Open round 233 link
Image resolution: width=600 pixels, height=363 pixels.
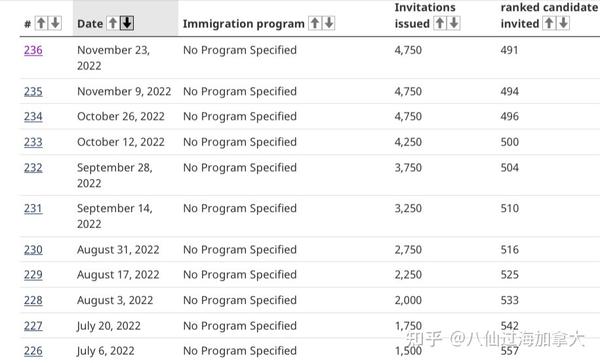coord(33,142)
